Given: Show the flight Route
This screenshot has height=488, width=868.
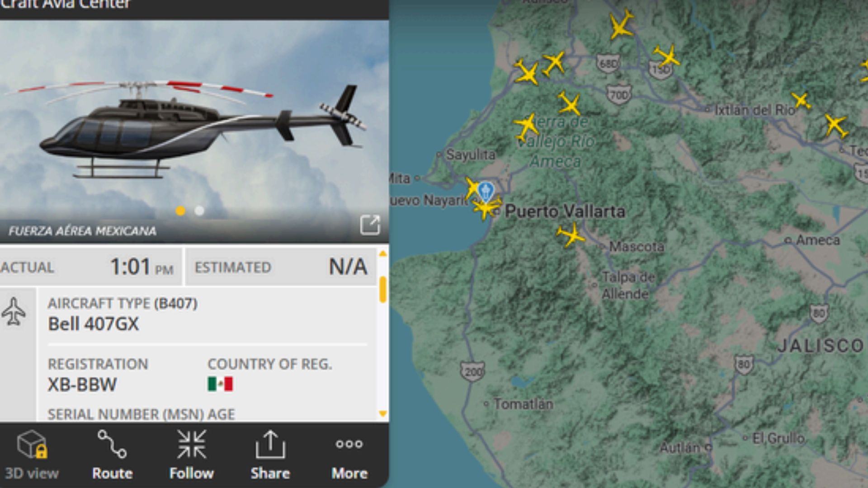Looking at the screenshot, I should (112, 455).
